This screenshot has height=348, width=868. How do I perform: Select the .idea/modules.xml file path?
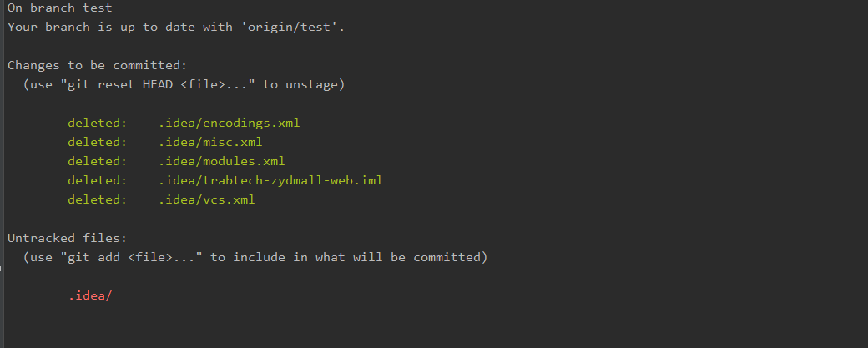221,161
